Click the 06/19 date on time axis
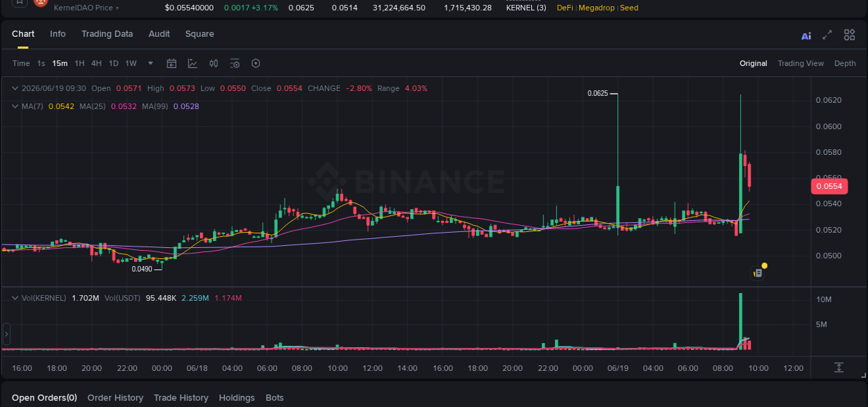 point(618,368)
